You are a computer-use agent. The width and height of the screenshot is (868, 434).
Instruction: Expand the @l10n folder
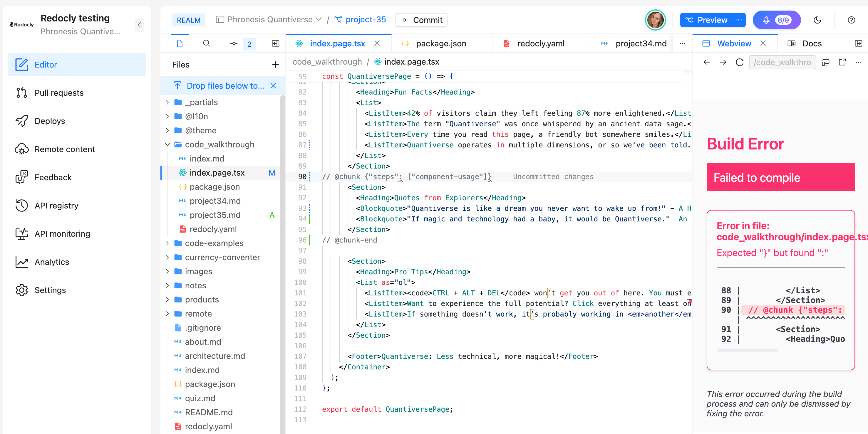(x=167, y=116)
